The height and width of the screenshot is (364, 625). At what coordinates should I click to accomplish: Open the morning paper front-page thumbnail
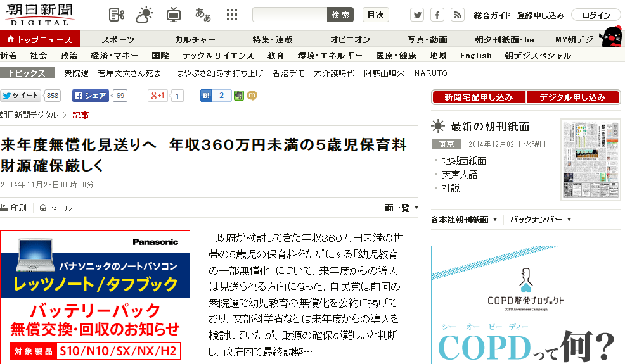590,160
